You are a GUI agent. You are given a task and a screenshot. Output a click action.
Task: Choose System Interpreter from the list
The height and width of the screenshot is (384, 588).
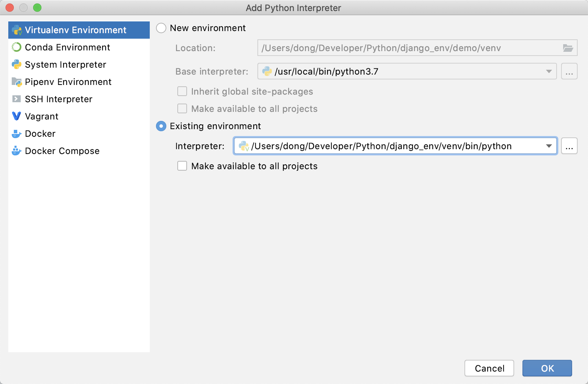click(79, 65)
